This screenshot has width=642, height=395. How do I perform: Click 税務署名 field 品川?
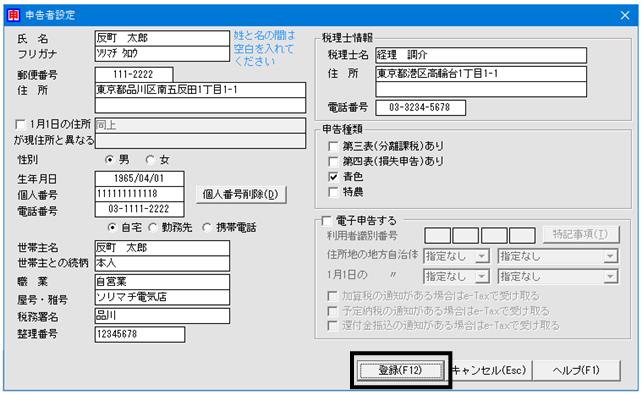pyautogui.click(x=162, y=316)
